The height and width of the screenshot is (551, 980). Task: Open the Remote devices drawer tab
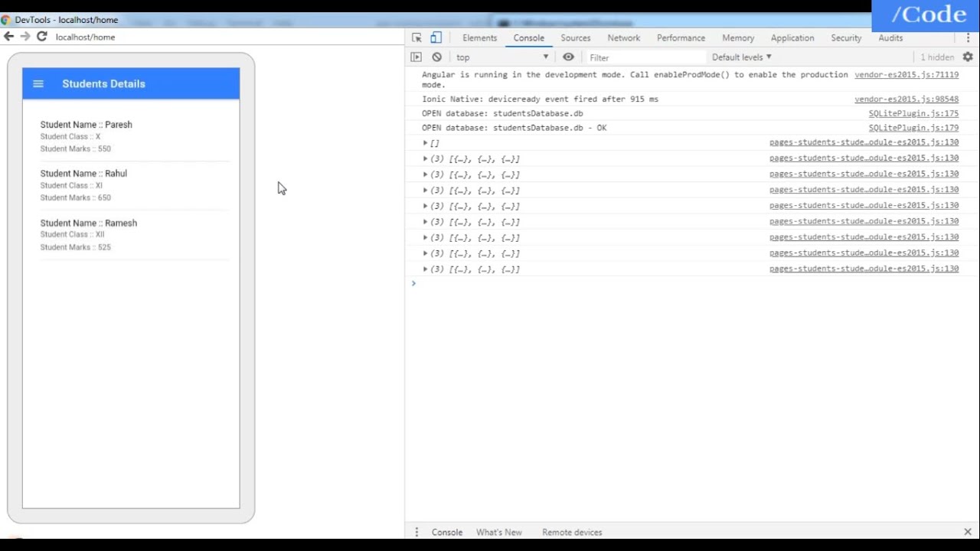[572, 532]
